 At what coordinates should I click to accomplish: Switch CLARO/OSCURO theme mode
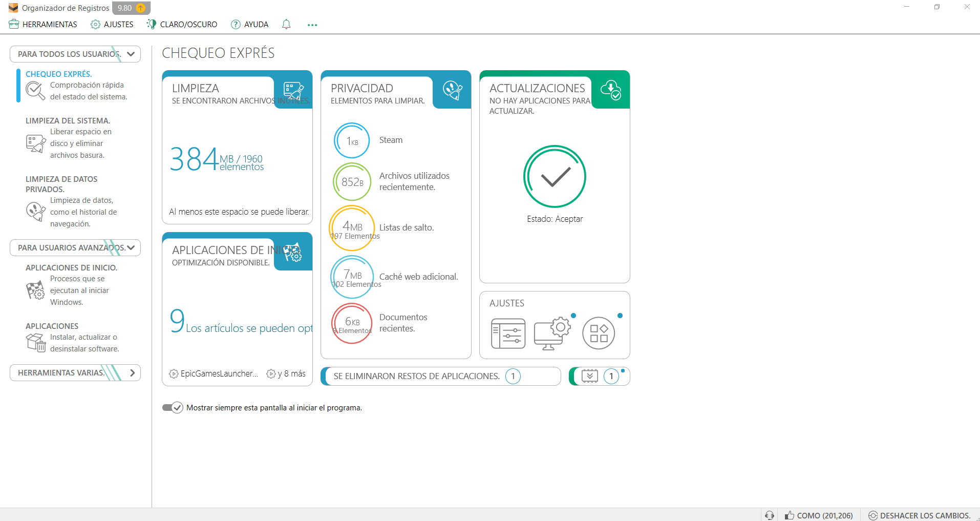point(182,24)
